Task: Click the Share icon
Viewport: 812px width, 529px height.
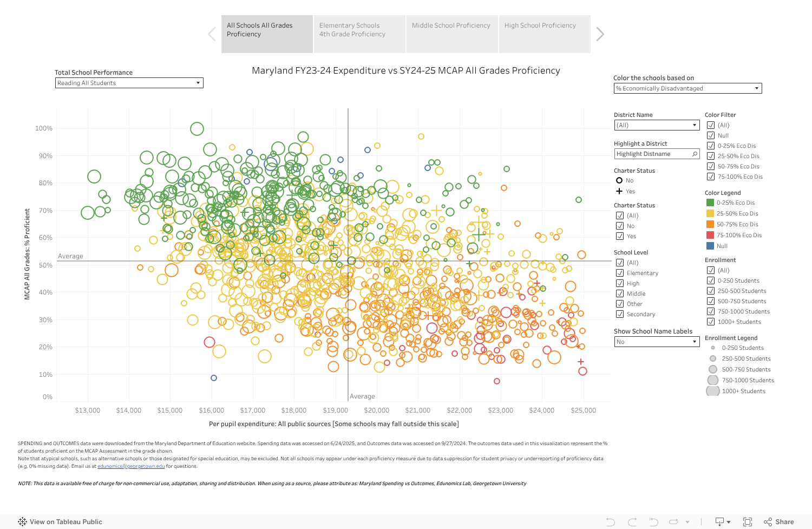Action: 768,521
